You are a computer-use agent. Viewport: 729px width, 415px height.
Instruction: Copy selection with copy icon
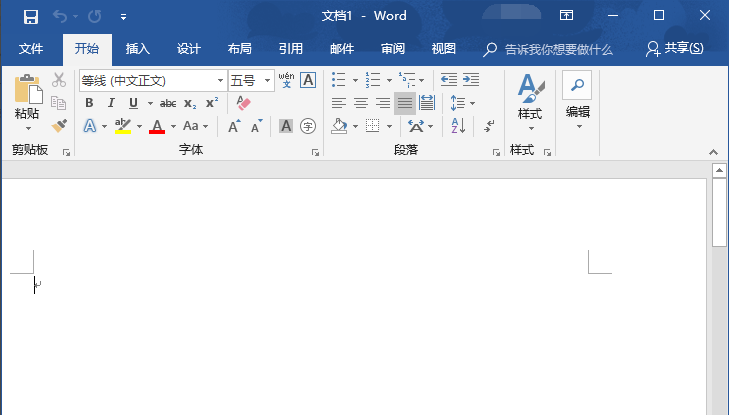59,103
